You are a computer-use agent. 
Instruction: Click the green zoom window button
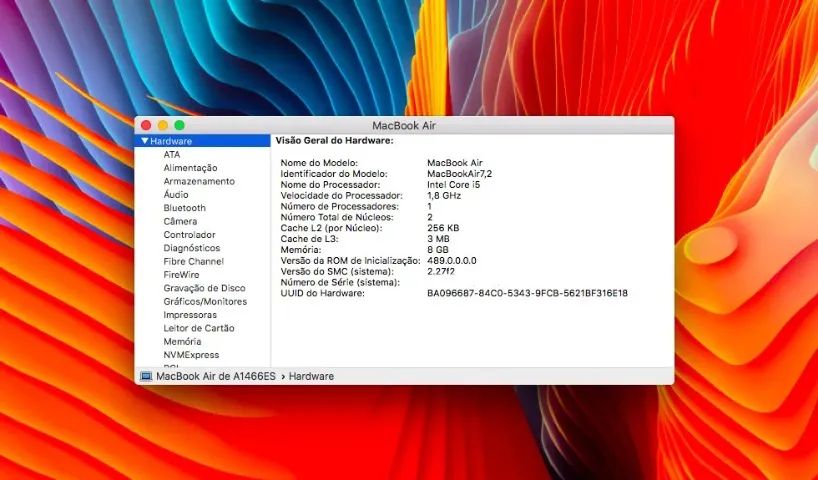click(179, 125)
